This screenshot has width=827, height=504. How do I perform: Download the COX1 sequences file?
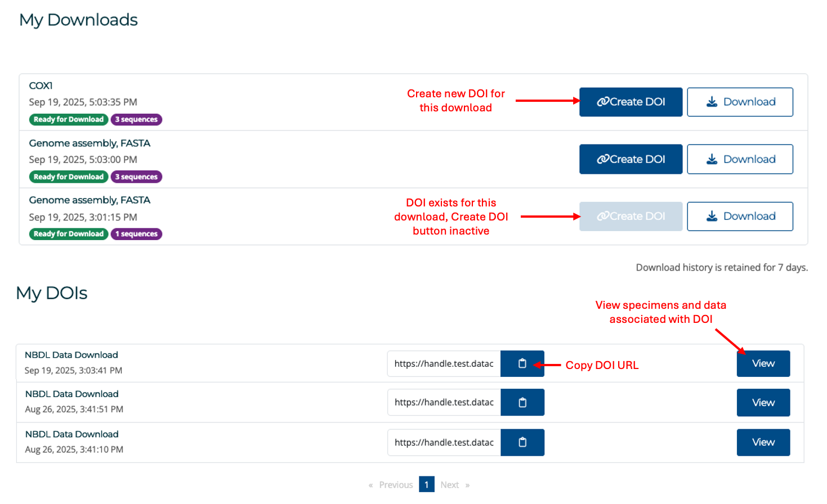(740, 102)
